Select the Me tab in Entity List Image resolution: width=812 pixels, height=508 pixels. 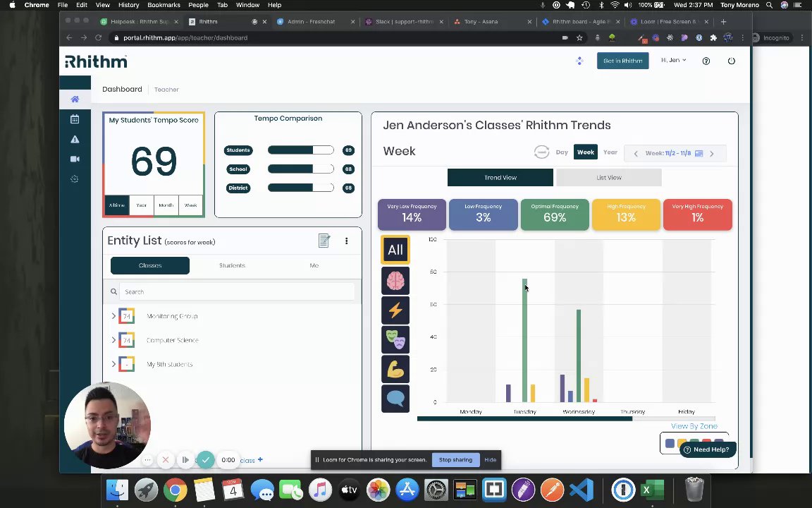point(314,265)
